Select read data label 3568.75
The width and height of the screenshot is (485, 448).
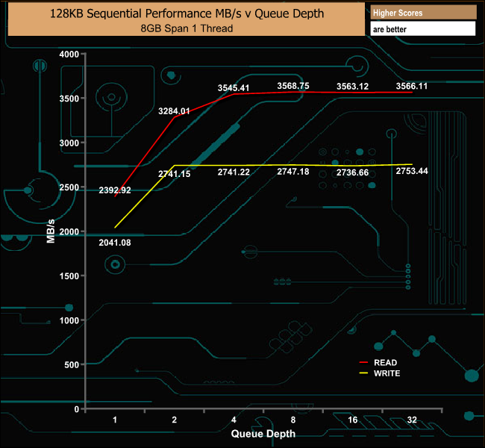pos(293,86)
